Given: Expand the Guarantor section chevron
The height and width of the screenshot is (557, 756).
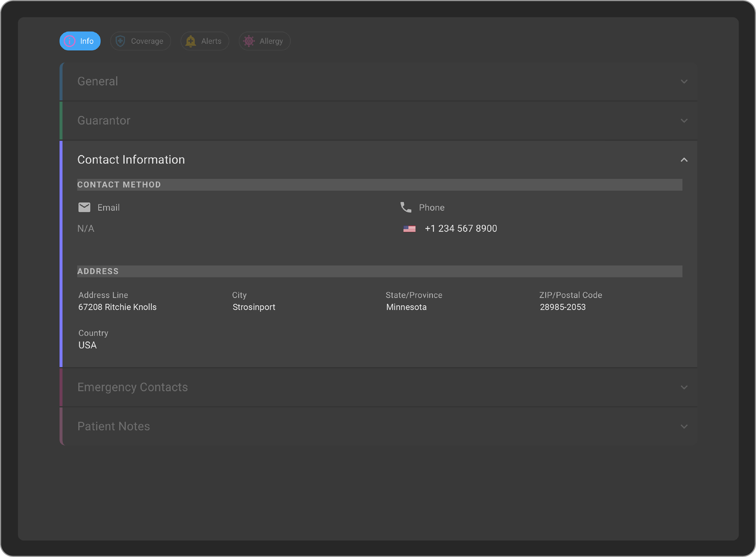Looking at the screenshot, I should coord(684,121).
